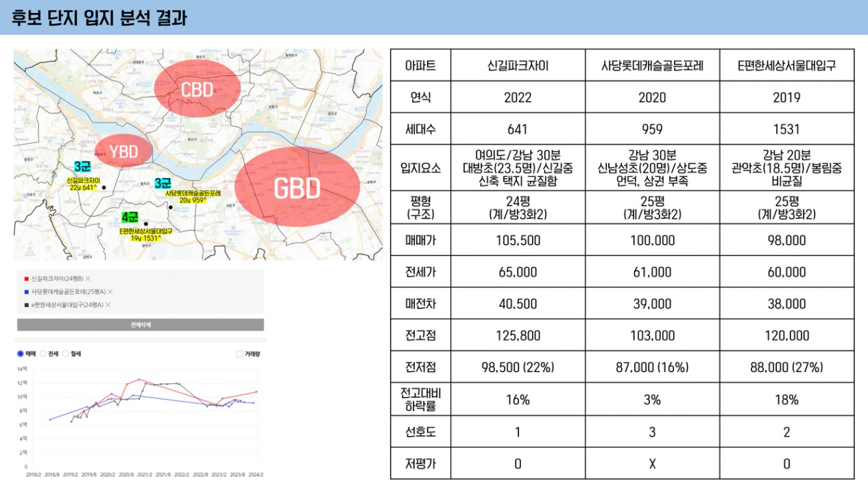Click the E편한세상서울대입구 19y 1531 map label

145,235
